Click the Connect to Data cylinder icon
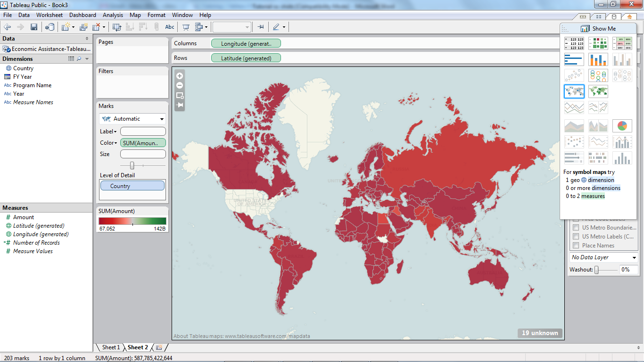This screenshot has width=644, height=362. [x=50, y=27]
